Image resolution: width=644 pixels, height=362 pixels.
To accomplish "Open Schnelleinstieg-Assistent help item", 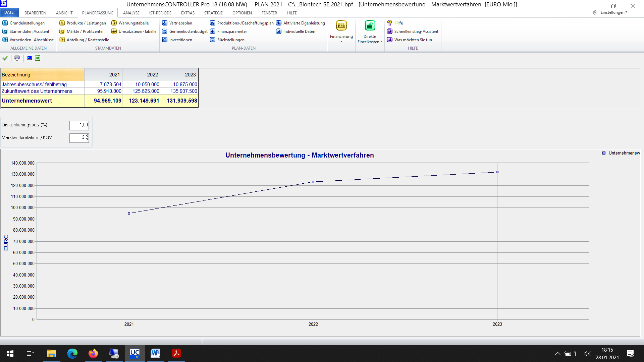I will coord(416,32).
